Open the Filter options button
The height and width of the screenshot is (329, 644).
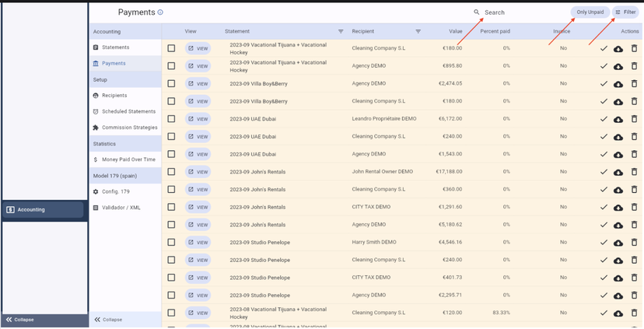[625, 12]
